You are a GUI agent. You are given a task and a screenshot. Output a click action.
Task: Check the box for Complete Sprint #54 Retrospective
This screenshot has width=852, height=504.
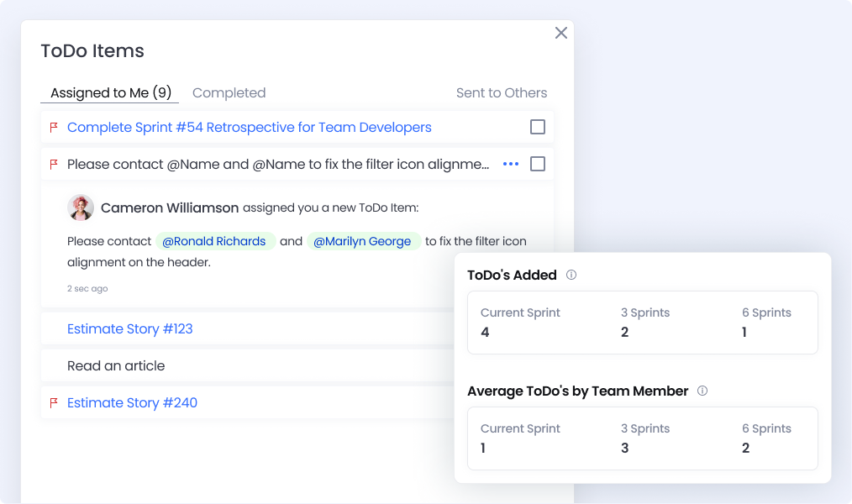pyautogui.click(x=538, y=128)
